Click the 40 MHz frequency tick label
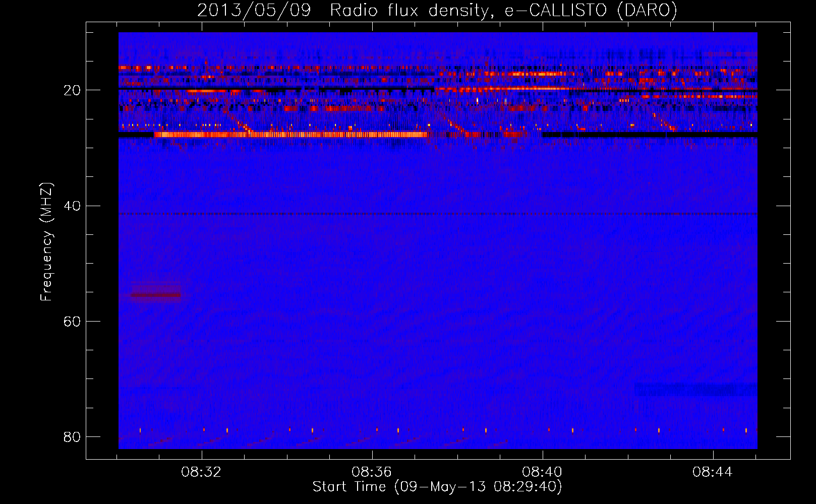 [72, 206]
